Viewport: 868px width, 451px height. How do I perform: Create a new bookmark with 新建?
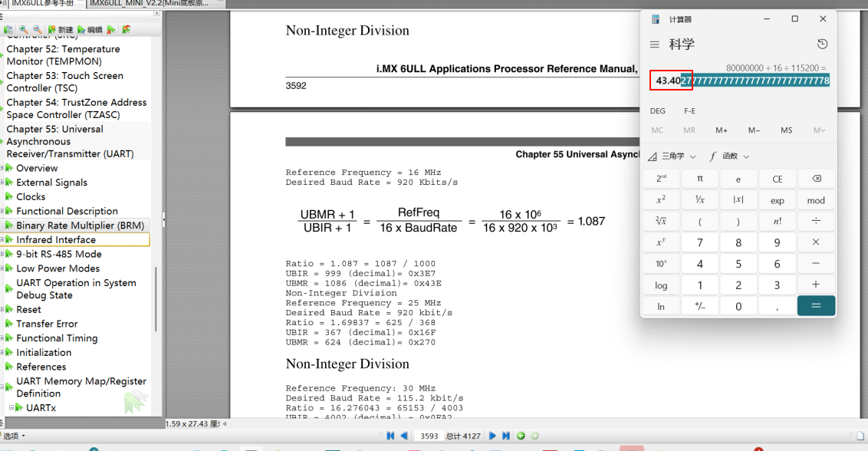tap(61, 29)
